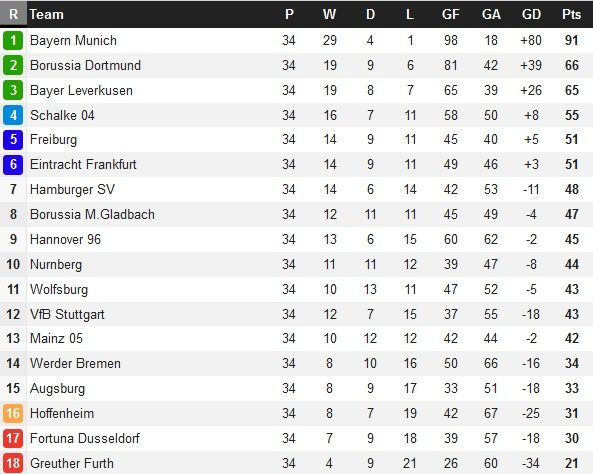Click the dark blue rank 5 badge

(13, 140)
